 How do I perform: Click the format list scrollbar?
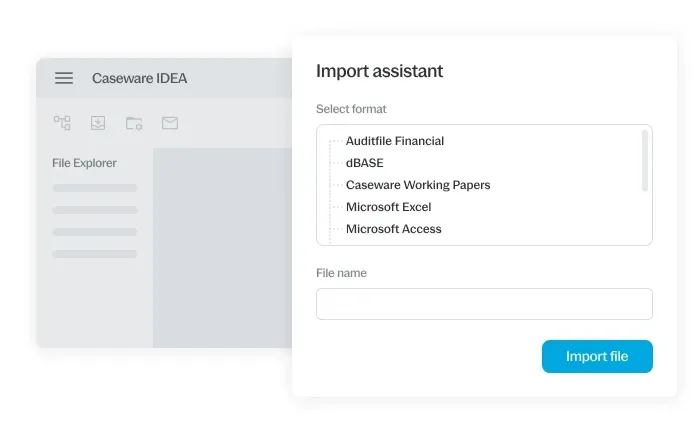645,161
